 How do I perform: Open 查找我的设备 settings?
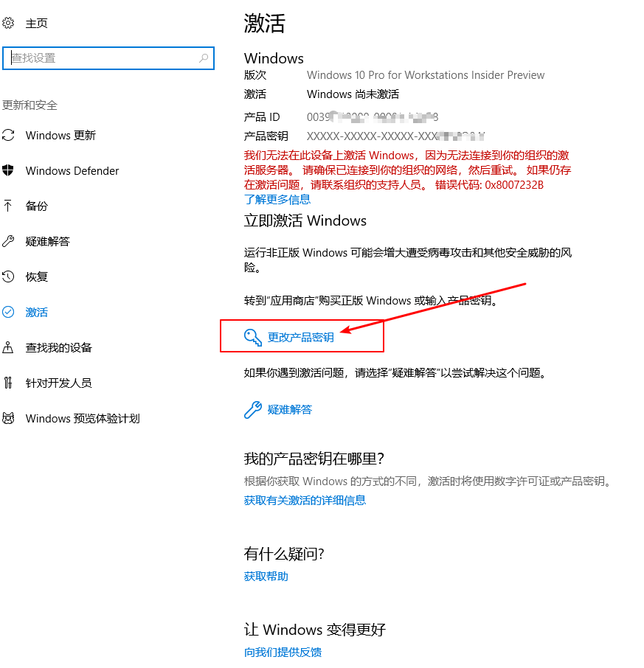(59, 347)
